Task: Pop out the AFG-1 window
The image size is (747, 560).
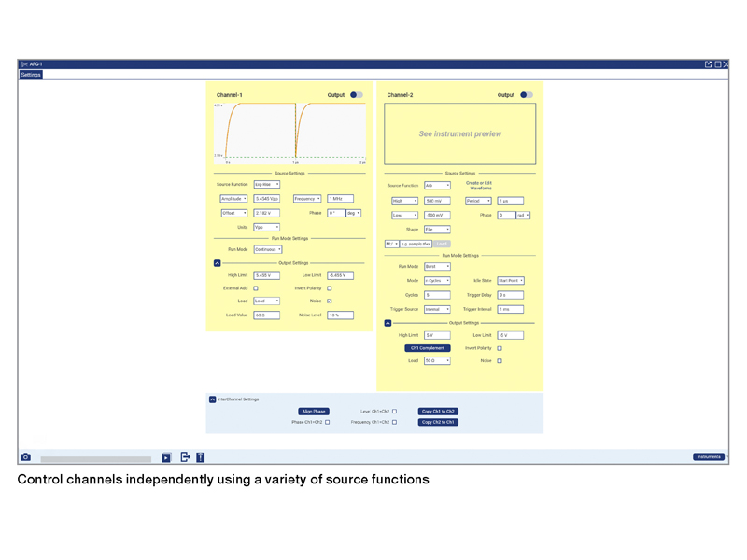Action: click(x=708, y=64)
